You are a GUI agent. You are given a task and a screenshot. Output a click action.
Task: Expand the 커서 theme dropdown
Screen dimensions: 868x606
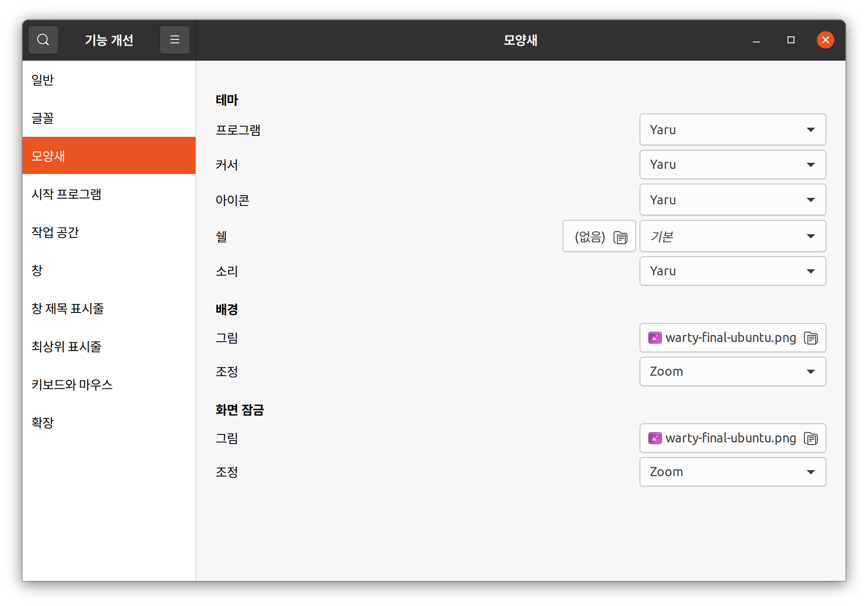tap(732, 164)
